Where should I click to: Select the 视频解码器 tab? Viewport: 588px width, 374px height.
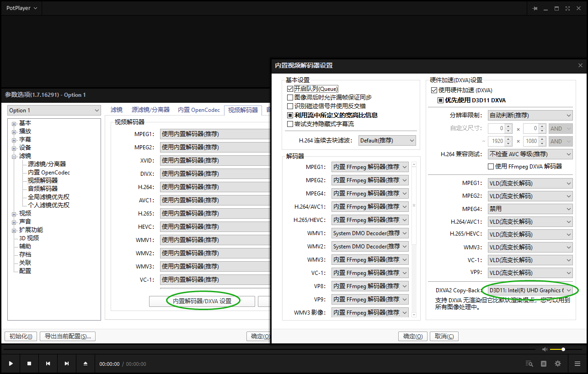pos(243,110)
